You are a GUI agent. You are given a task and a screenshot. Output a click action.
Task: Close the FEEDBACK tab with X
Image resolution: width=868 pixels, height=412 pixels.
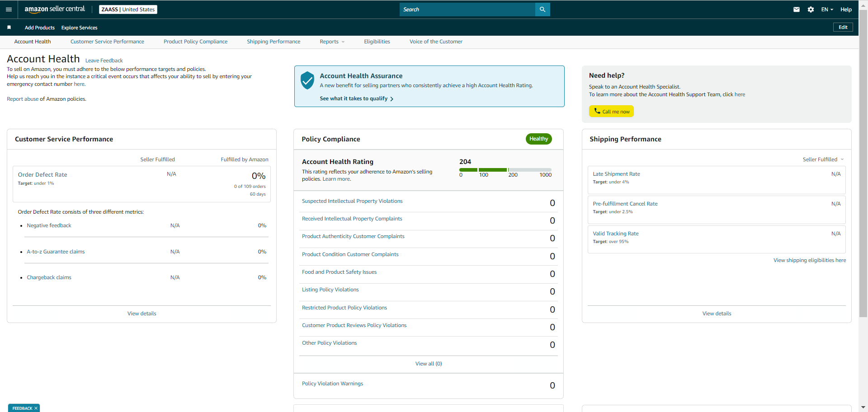(36, 408)
